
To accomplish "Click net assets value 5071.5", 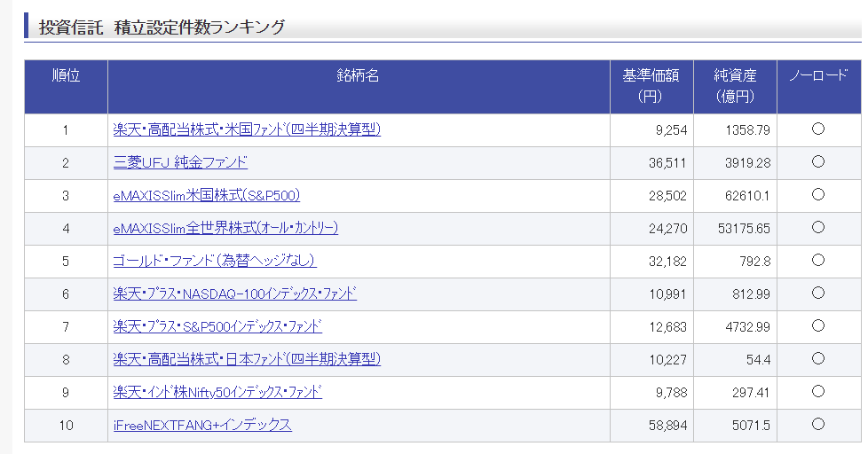I will (x=751, y=426).
